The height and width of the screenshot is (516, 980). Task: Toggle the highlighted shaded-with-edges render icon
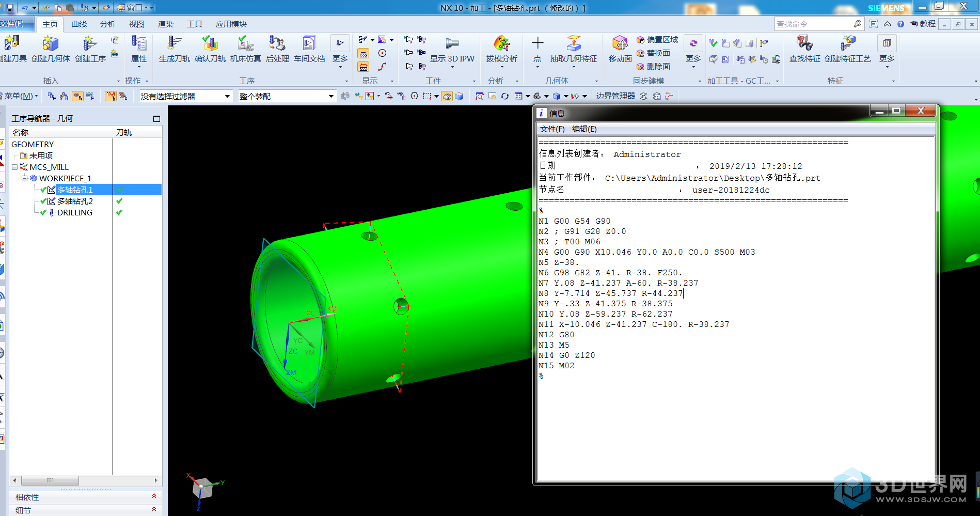click(x=447, y=96)
